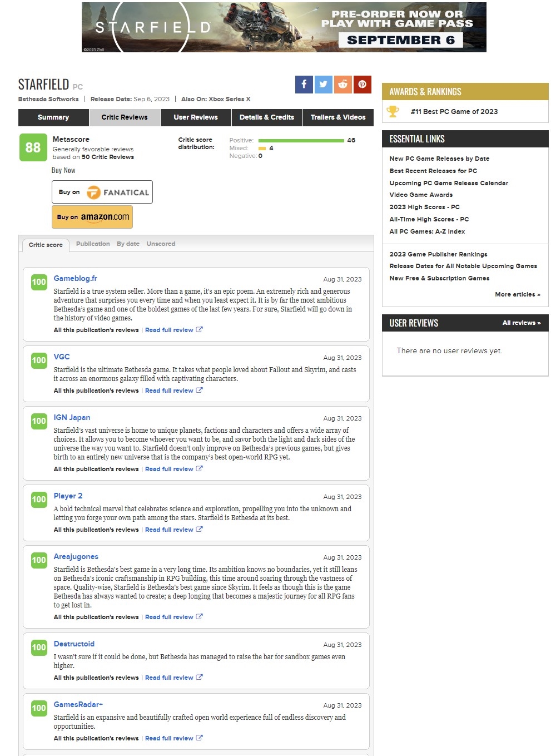Open New Free & Subscription Games article

point(439,278)
